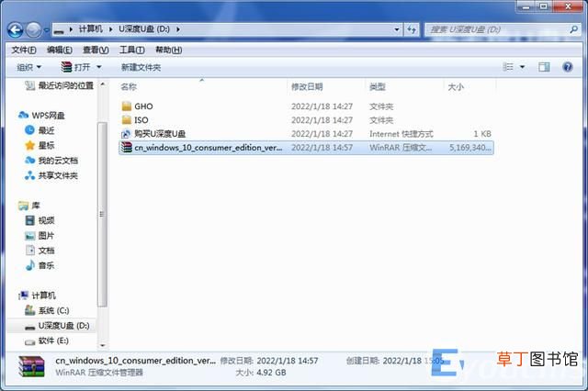Select the ISO folder

tap(135, 120)
